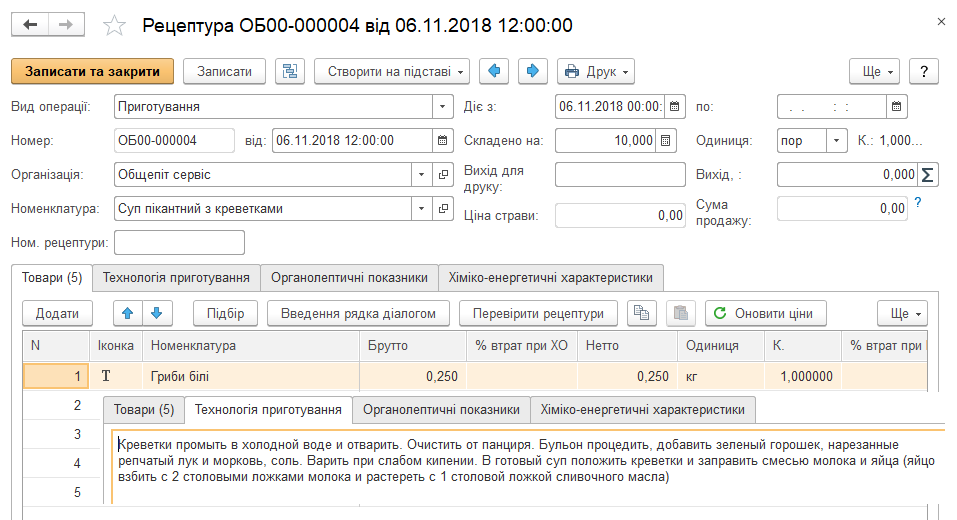
Task: Expand the Організація dropdown list
Action: [421, 175]
